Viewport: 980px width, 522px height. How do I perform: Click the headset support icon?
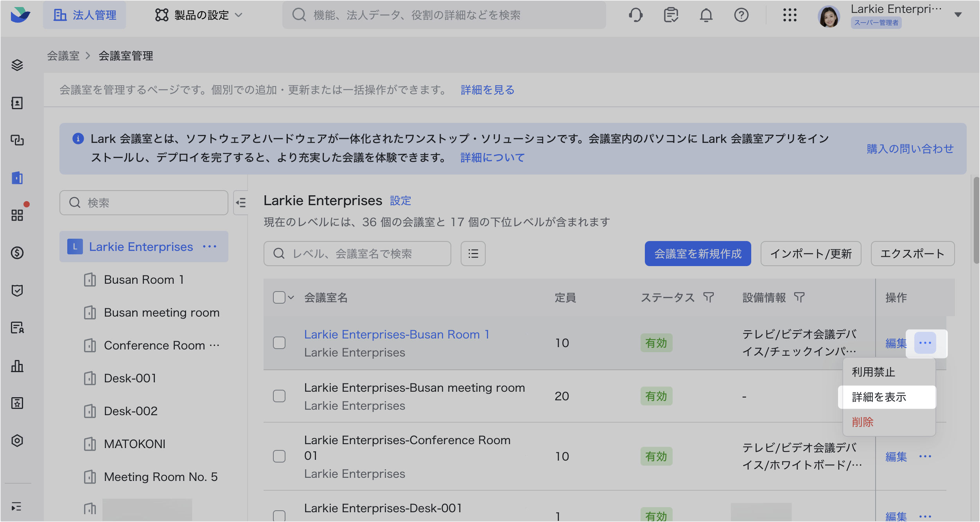coord(635,15)
